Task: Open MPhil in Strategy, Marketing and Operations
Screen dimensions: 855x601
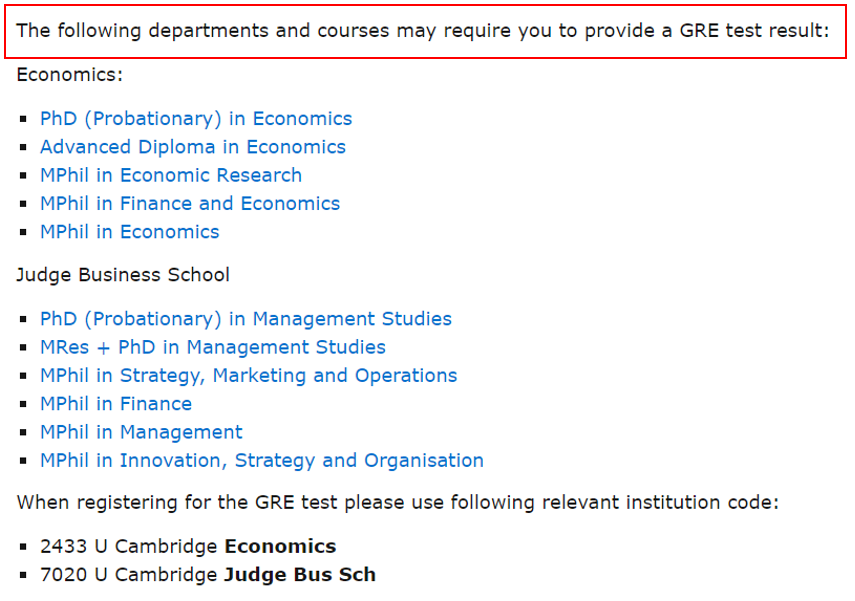Action: click(249, 376)
